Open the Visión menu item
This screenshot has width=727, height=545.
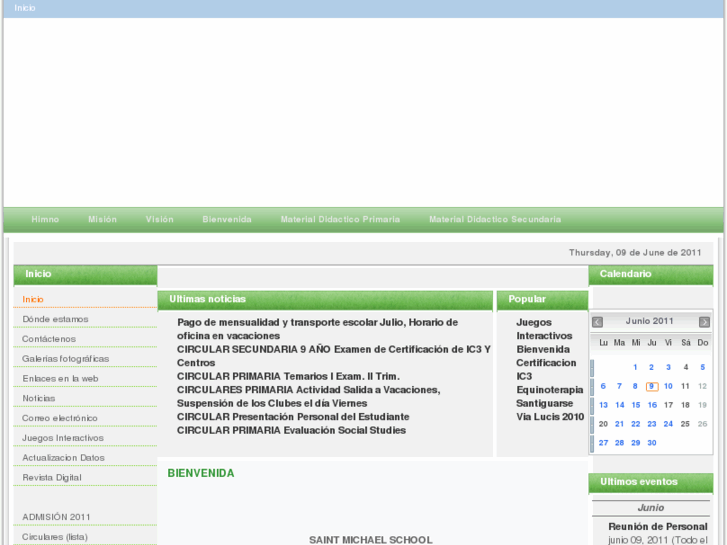click(x=159, y=219)
